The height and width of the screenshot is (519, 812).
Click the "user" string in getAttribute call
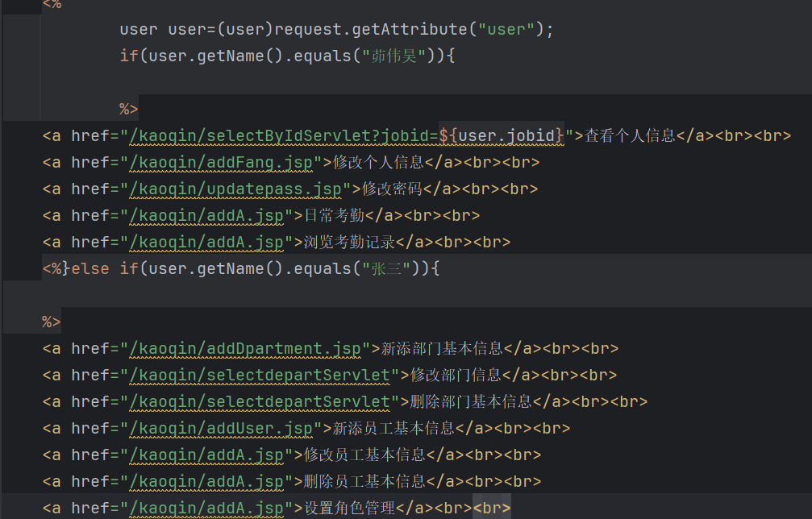tap(506, 29)
